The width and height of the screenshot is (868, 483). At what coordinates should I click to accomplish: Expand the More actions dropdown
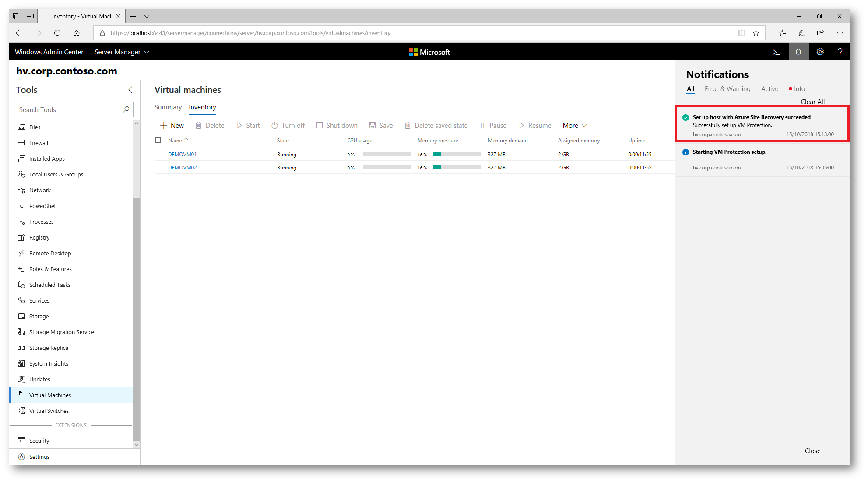[575, 126]
